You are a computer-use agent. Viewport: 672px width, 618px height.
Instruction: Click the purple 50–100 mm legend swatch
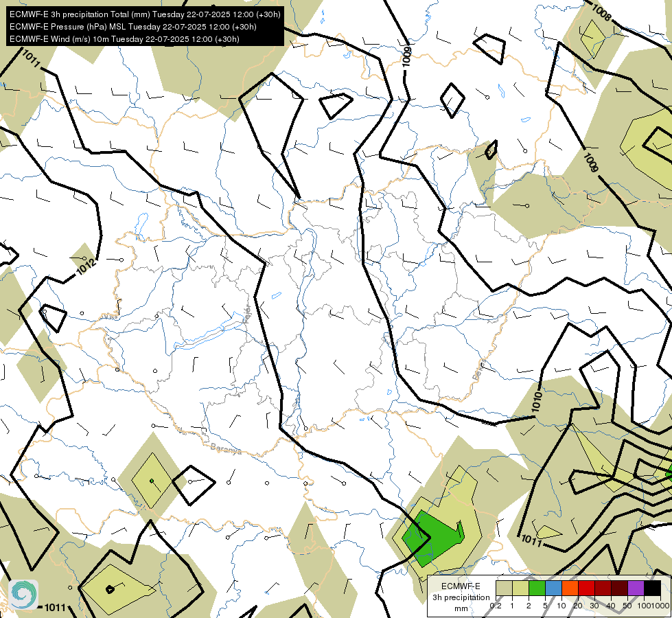pos(636,588)
